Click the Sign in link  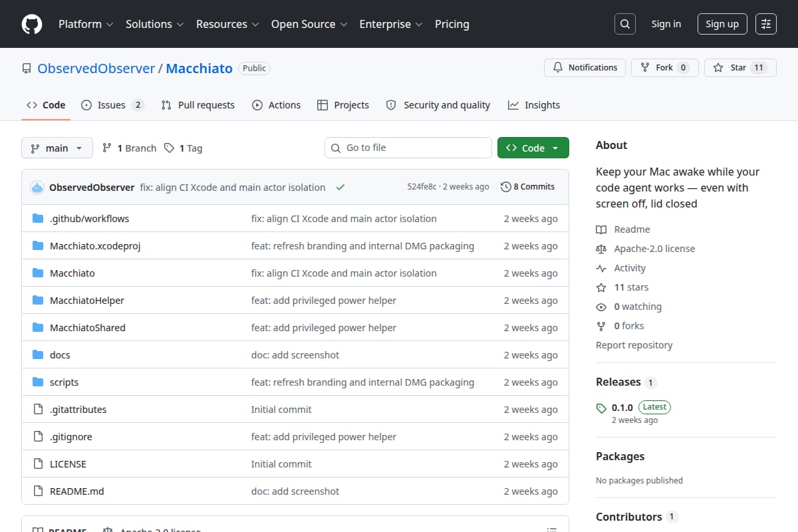(666, 24)
